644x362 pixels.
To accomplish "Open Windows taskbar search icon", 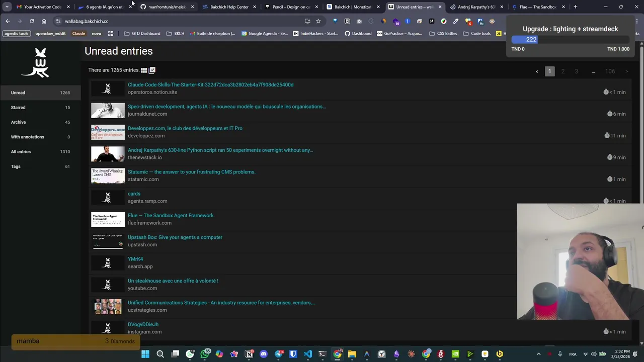I will [160, 354].
